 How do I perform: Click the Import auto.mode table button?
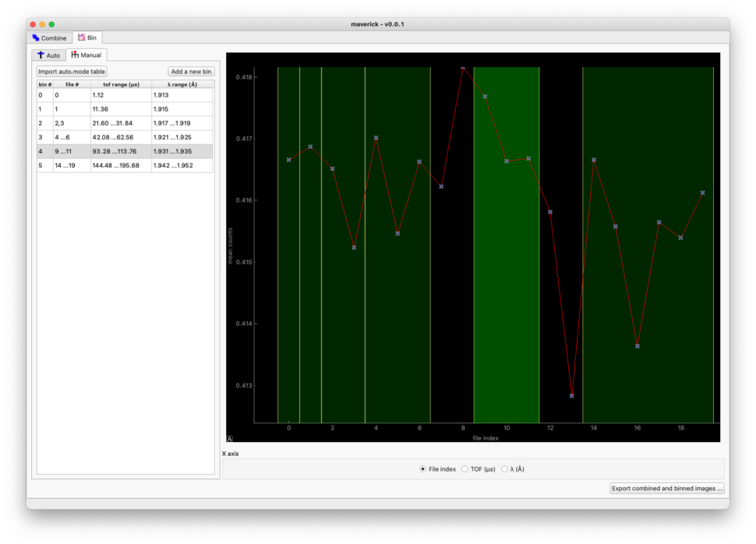click(x=72, y=71)
